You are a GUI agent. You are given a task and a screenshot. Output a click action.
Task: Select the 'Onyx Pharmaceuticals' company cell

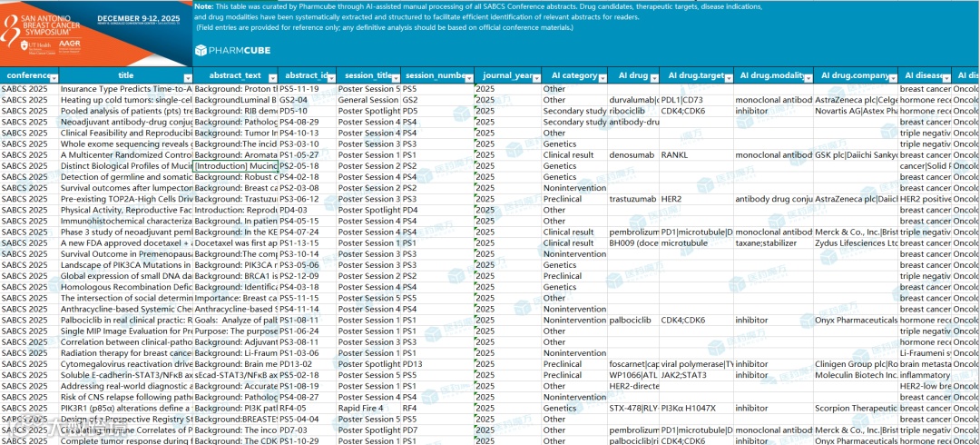tap(856, 320)
